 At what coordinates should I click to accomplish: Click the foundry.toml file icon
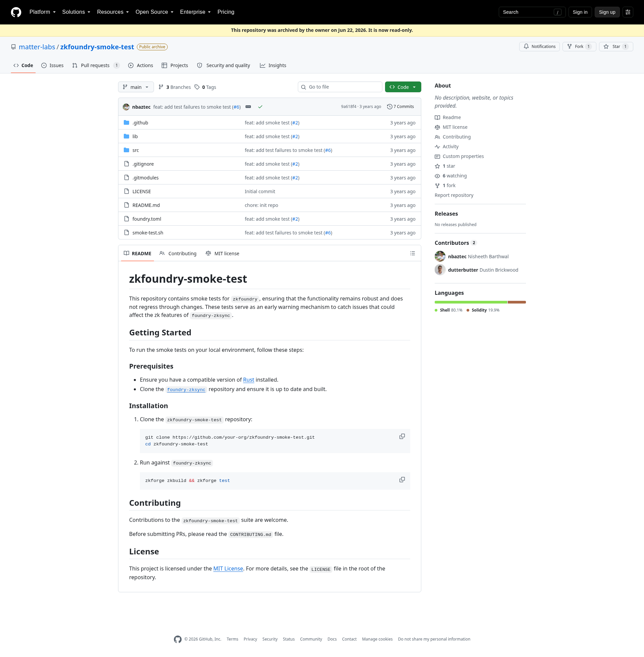pyautogui.click(x=126, y=219)
